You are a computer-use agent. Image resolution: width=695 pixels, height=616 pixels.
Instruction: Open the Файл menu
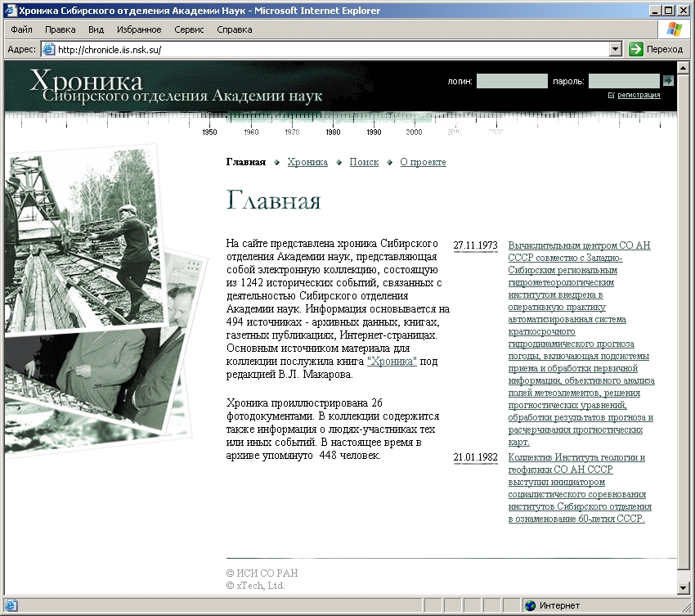[x=21, y=29]
